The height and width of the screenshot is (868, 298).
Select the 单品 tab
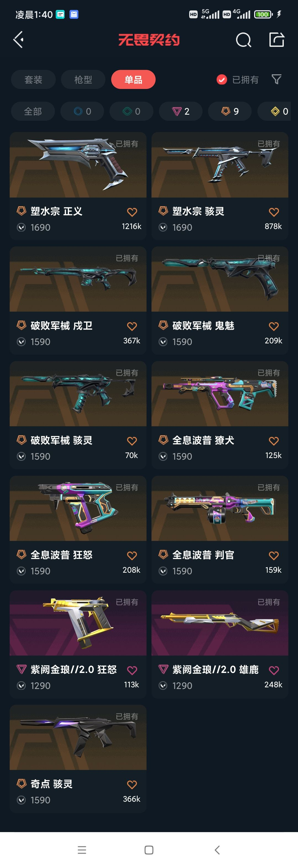(x=133, y=80)
